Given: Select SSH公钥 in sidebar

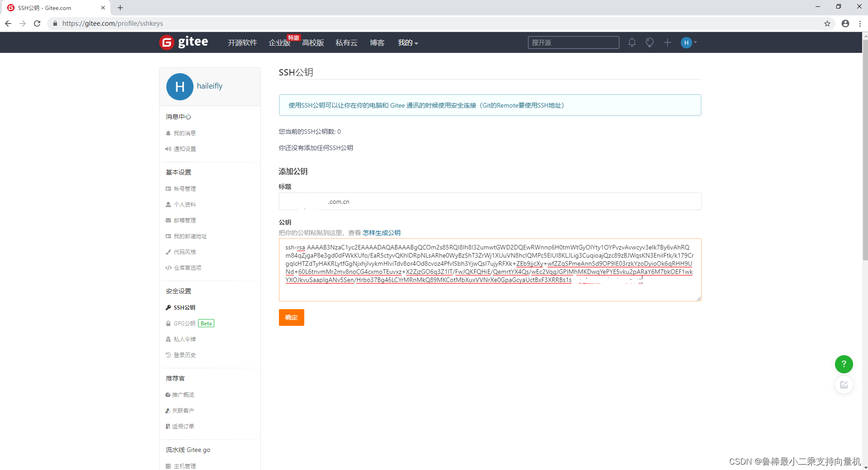Looking at the screenshot, I should 181,307.
